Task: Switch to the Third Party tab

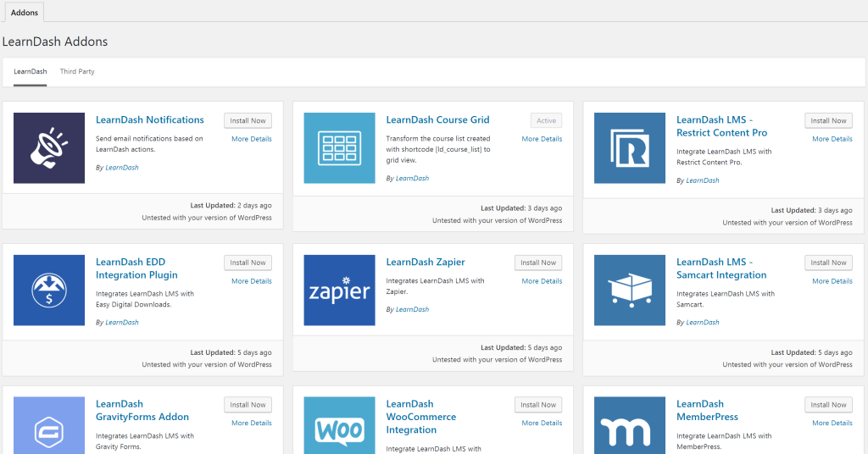Action: pos(77,72)
